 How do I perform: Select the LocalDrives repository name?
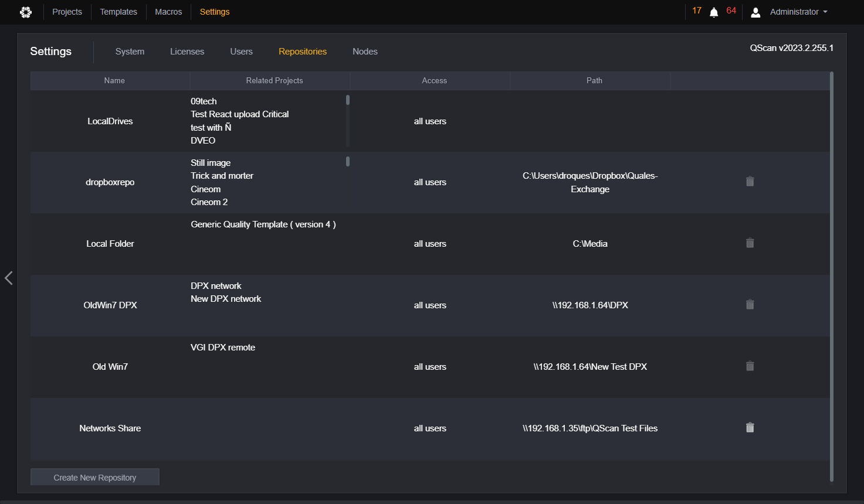pyautogui.click(x=110, y=121)
